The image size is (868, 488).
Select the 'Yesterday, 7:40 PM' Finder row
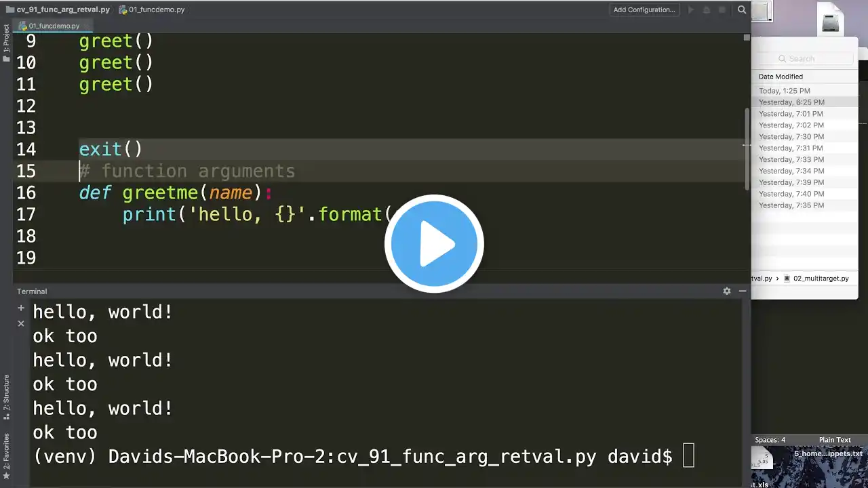pyautogui.click(x=806, y=194)
